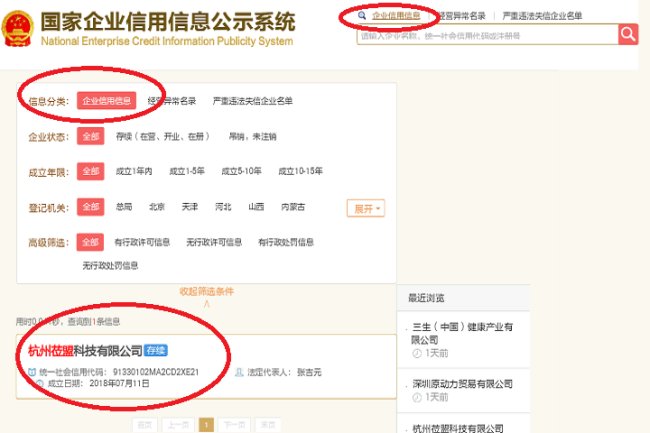The width and height of the screenshot is (650, 433).
Task: Choose 北京 registration authority
Action: [x=157, y=207]
